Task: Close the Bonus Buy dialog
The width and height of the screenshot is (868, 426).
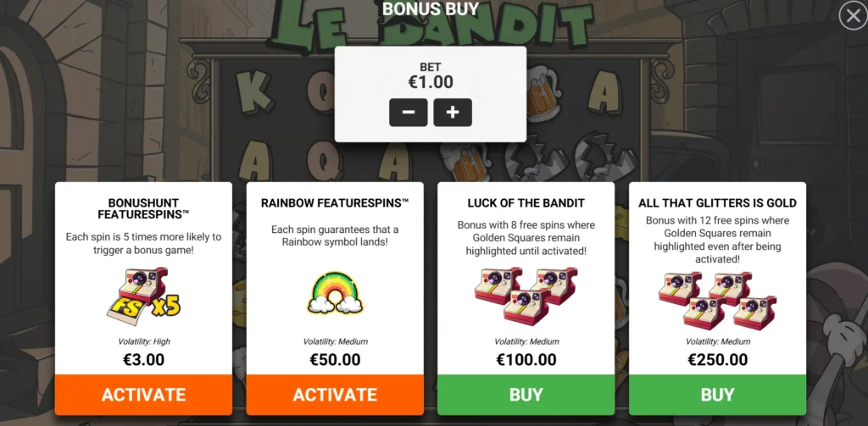Action: coord(853,16)
